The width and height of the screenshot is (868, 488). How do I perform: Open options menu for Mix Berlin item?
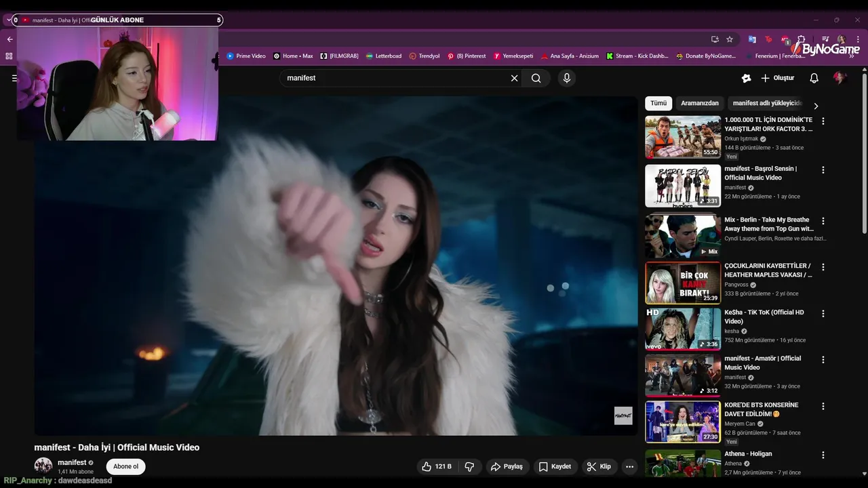point(823,221)
